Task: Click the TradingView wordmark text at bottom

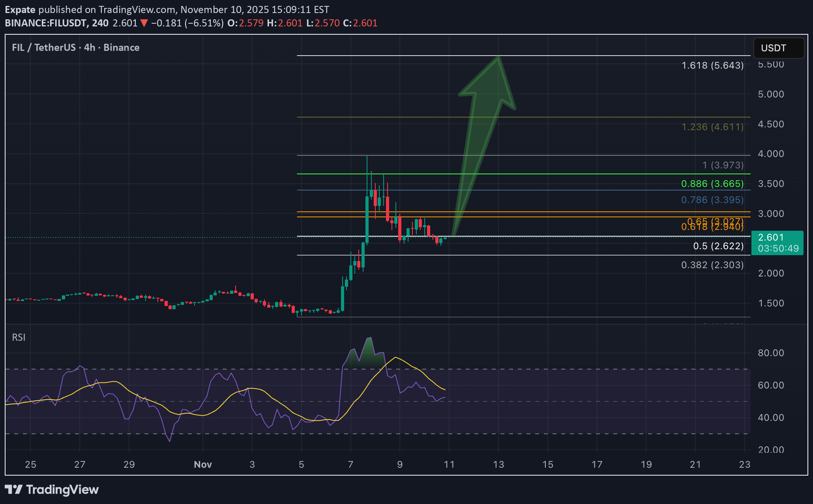Action: tap(62, 490)
